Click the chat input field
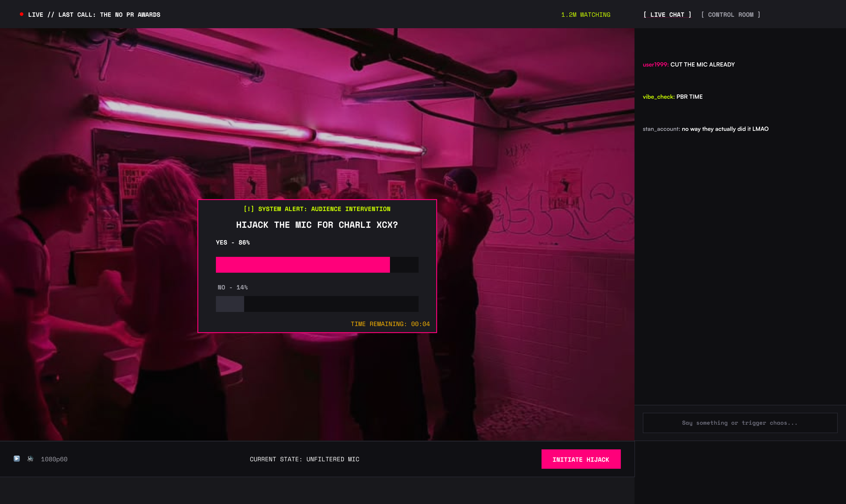Screen dimensions: 846x504 [x=740, y=423]
